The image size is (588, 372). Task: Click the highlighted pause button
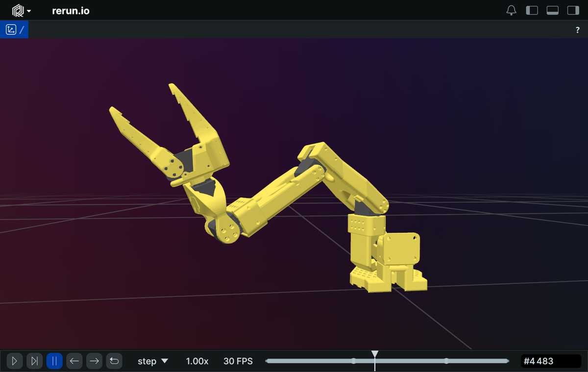coord(54,361)
